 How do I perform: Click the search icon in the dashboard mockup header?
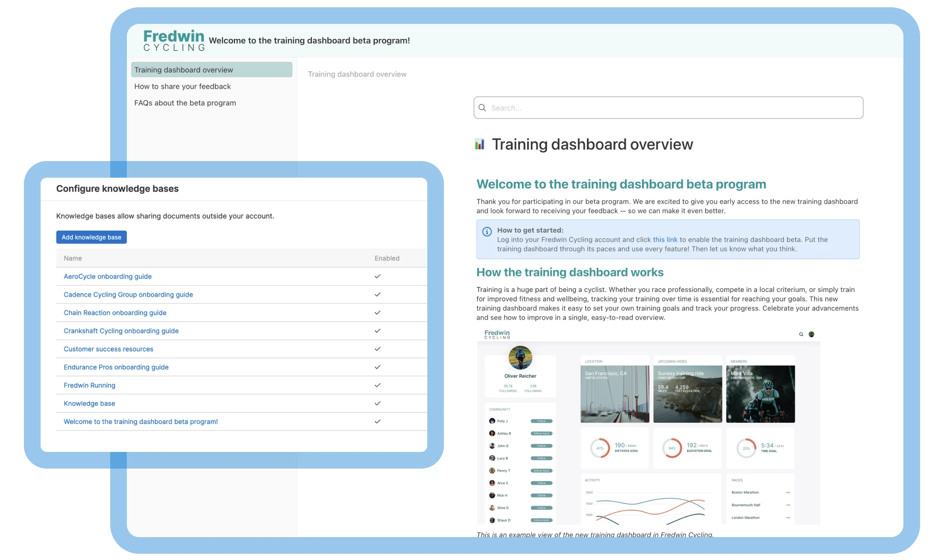tap(802, 335)
